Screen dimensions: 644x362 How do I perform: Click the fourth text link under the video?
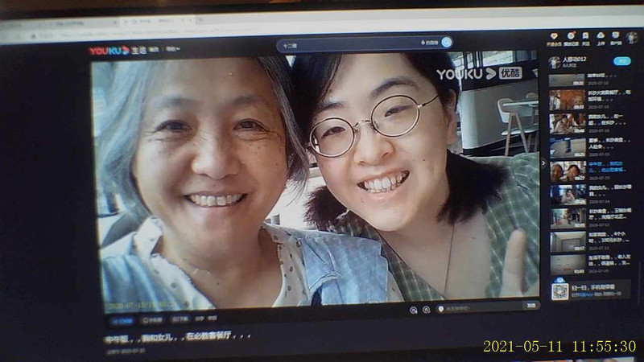coord(200,319)
